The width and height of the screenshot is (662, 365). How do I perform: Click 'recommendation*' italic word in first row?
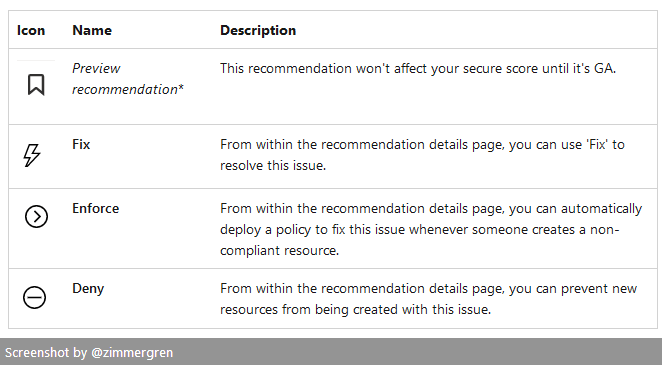point(128,89)
